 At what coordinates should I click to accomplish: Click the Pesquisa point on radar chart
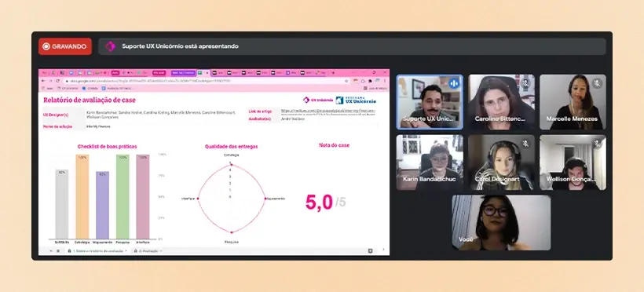click(x=231, y=232)
